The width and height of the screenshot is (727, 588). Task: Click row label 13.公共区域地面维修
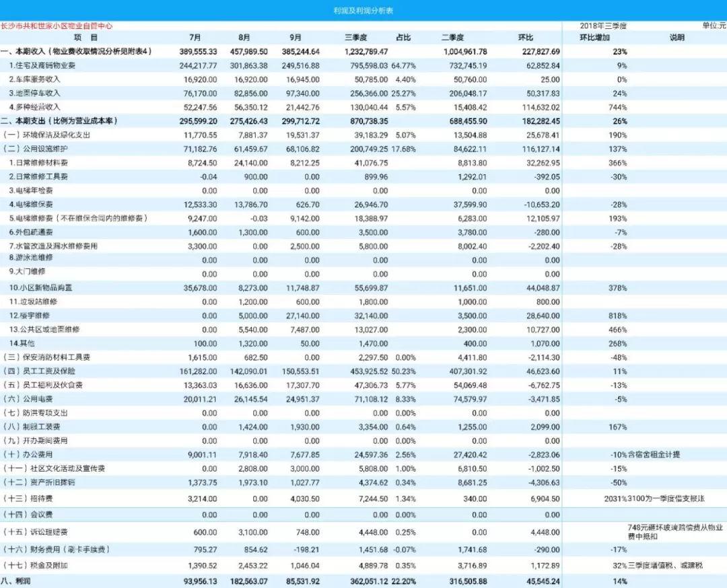[44, 330]
